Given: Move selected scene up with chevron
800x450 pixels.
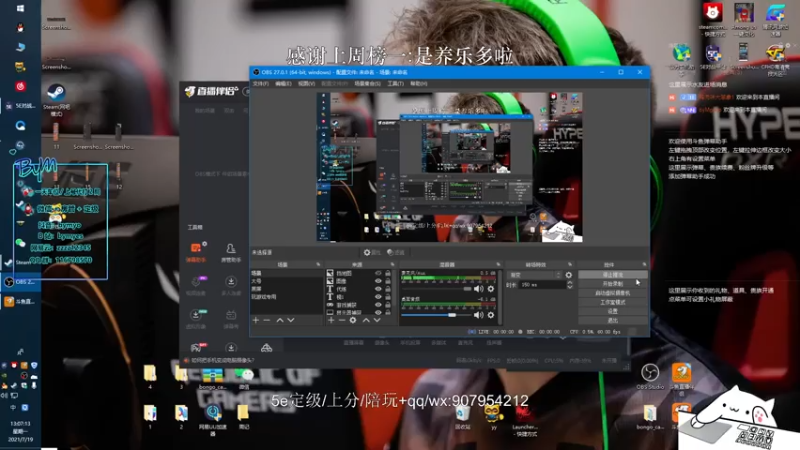Looking at the screenshot, I should (280, 320).
